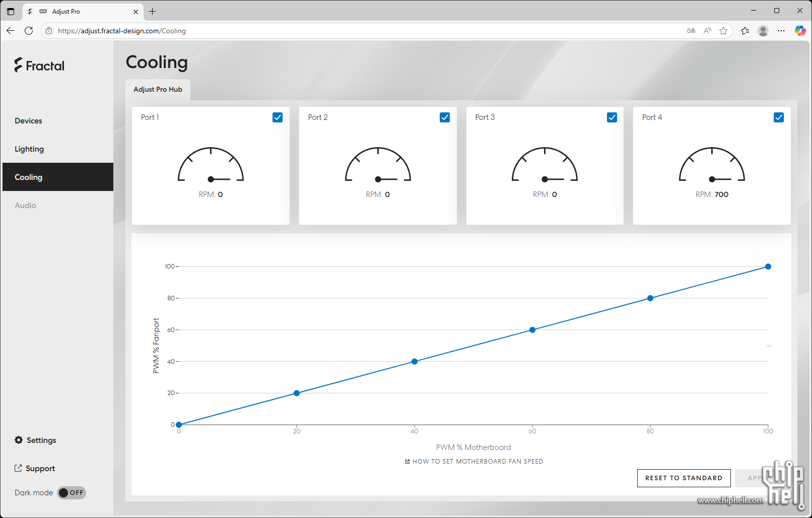Viewport: 812px width, 518px height.
Task: Click the Port 3 fan gauge
Action: 545,165
